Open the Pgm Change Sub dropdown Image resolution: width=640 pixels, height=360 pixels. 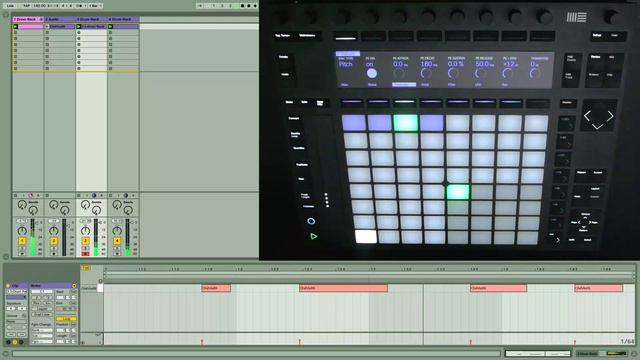42,336
